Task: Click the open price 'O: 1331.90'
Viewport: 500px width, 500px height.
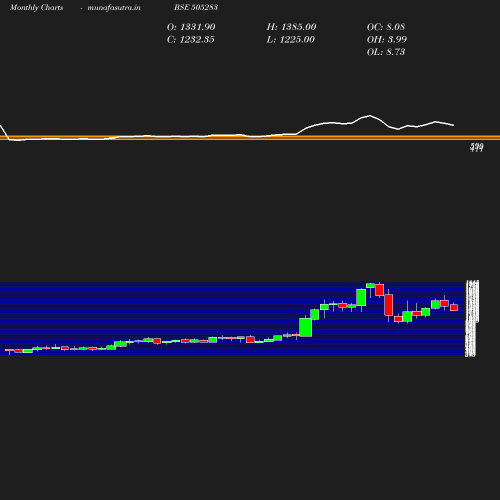Action: pos(191,27)
